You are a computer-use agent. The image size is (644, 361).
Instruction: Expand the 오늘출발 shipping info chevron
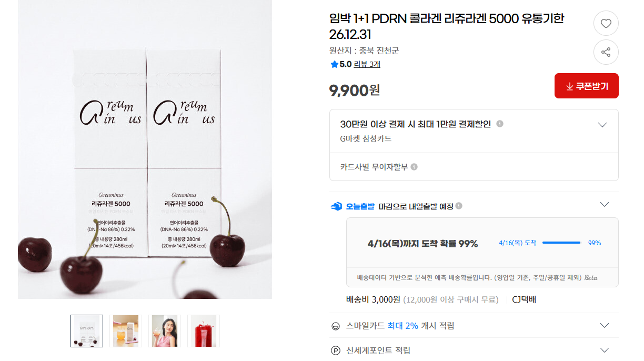pyautogui.click(x=605, y=204)
